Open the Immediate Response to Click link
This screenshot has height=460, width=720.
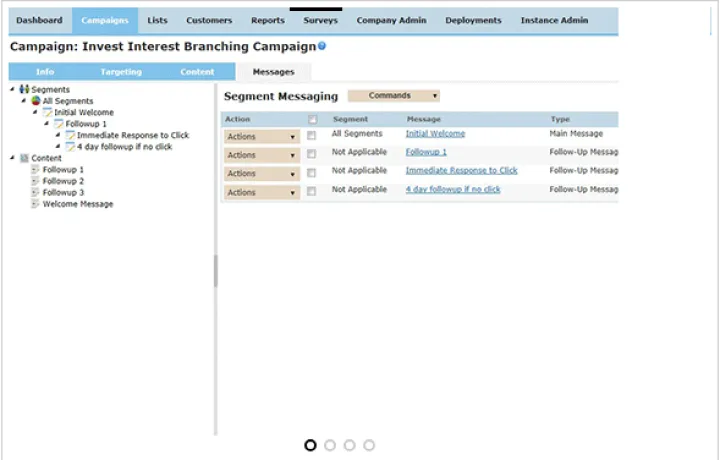461,171
